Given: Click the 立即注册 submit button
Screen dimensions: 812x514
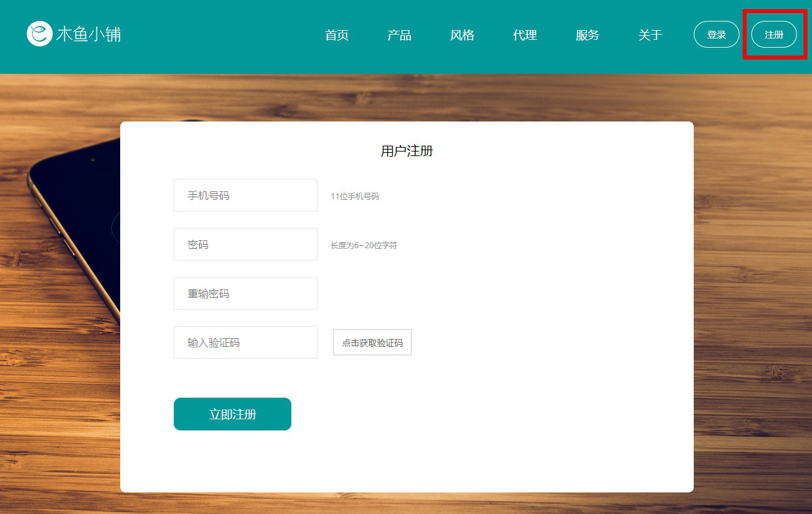Looking at the screenshot, I should click(232, 413).
